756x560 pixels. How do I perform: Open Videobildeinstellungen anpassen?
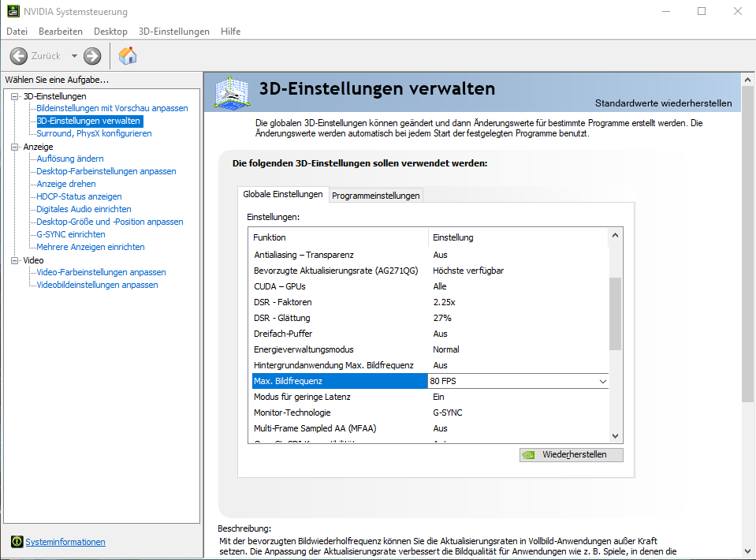[x=98, y=285]
